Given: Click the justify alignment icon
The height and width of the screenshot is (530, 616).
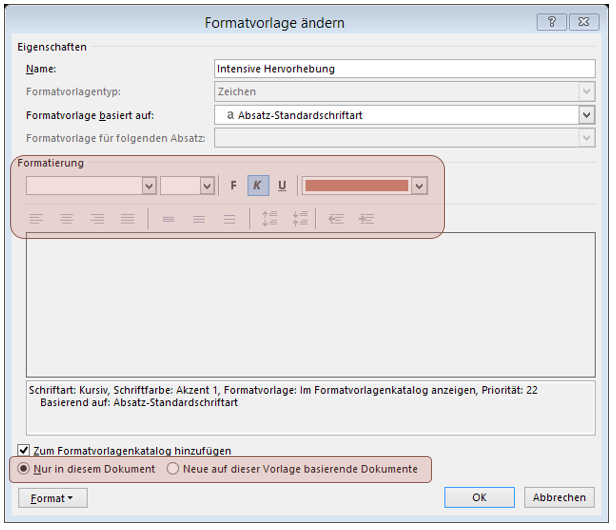Looking at the screenshot, I should coord(127,219).
